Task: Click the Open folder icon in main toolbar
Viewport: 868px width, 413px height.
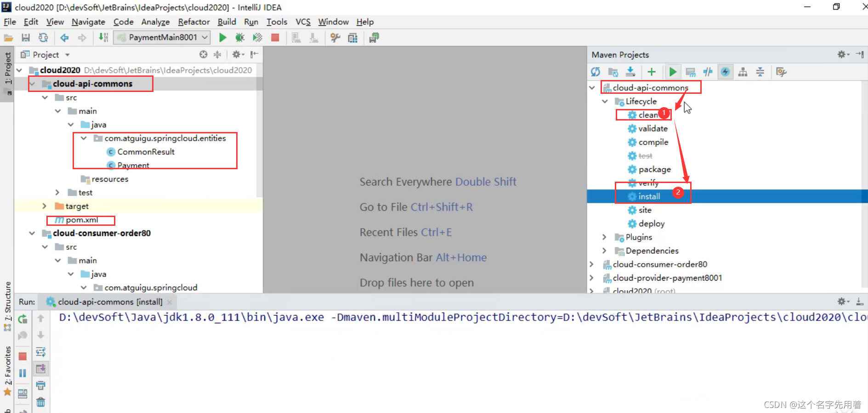Action: 8,38
